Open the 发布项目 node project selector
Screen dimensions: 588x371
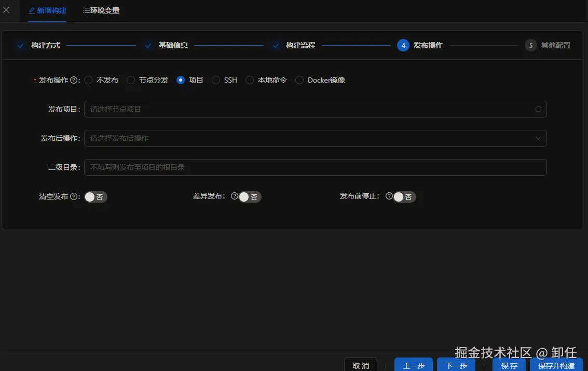[x=316, y=109]
